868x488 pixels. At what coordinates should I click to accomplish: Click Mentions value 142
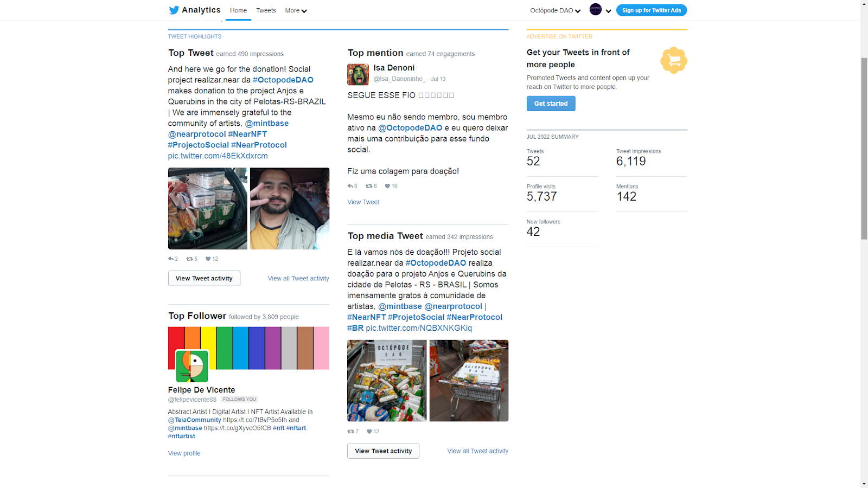point(627,197)
